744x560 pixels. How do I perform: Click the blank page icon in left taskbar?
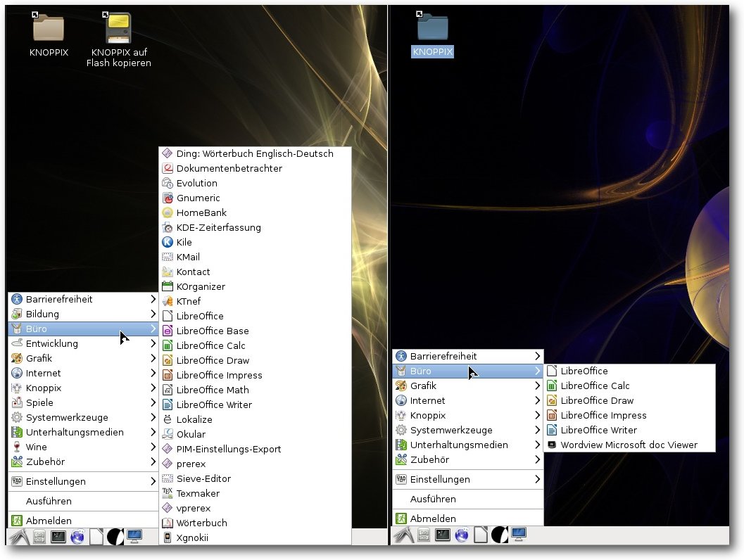(x=96, y=537)
